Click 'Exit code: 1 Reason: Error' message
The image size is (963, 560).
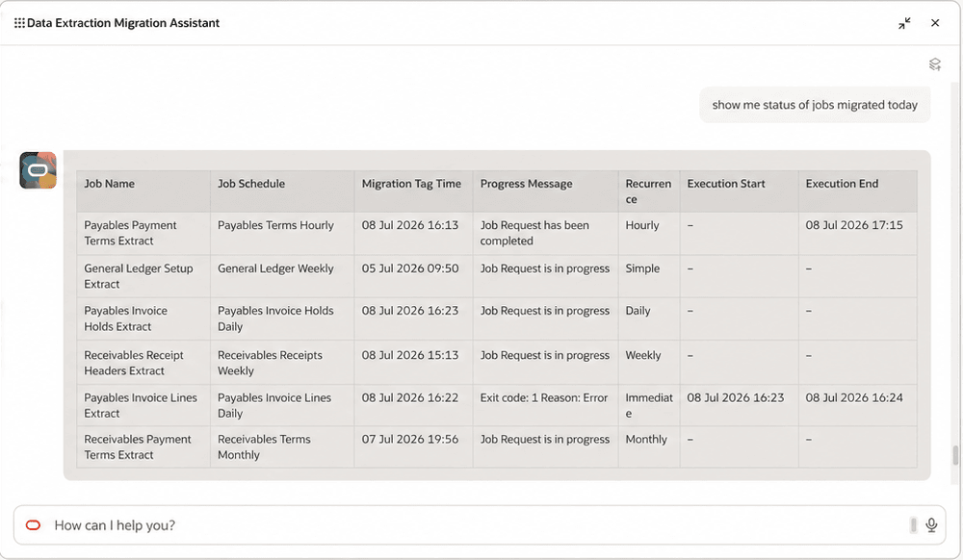544,397
